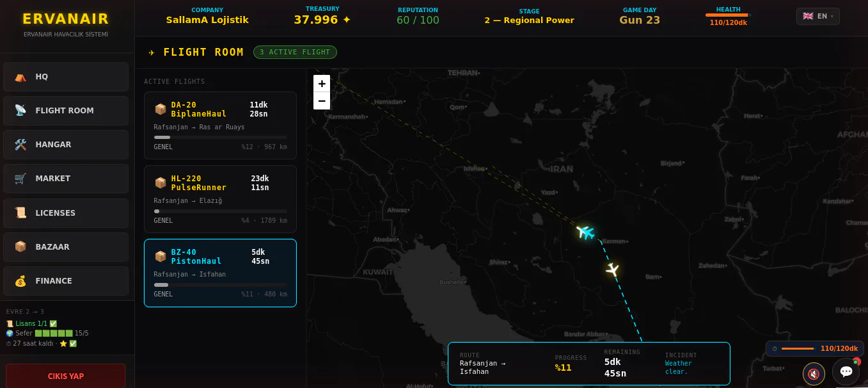
Task: Click the Market shopping cart icon
Action: tap(20, 179)
